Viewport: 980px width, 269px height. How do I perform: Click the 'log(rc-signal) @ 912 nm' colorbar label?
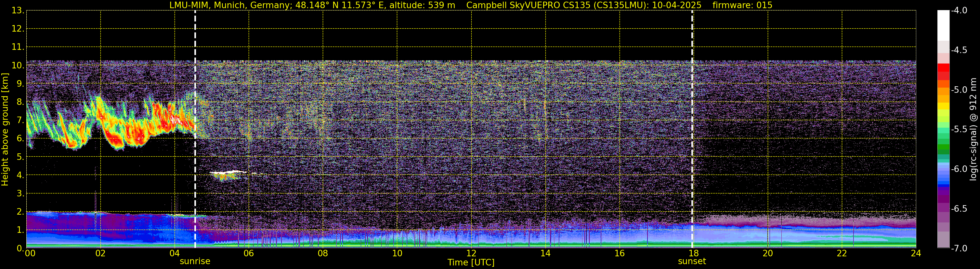pos(973,129)
